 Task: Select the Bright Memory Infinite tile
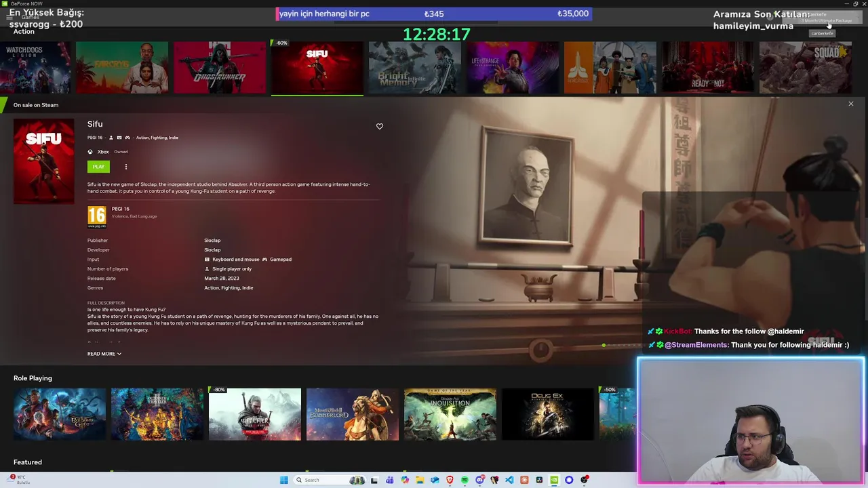[415, 68]
